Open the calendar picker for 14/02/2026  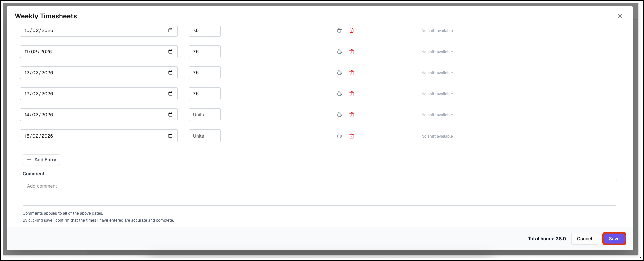[x=170, y=115]
